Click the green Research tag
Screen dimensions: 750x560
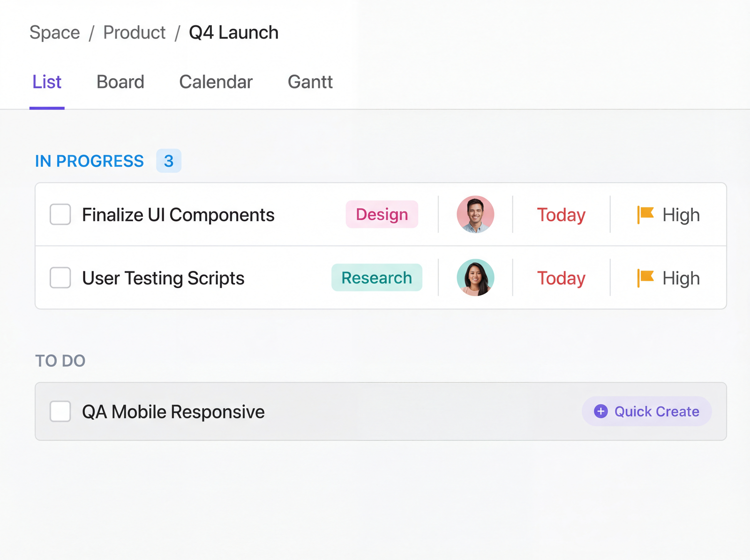[376, 278]
